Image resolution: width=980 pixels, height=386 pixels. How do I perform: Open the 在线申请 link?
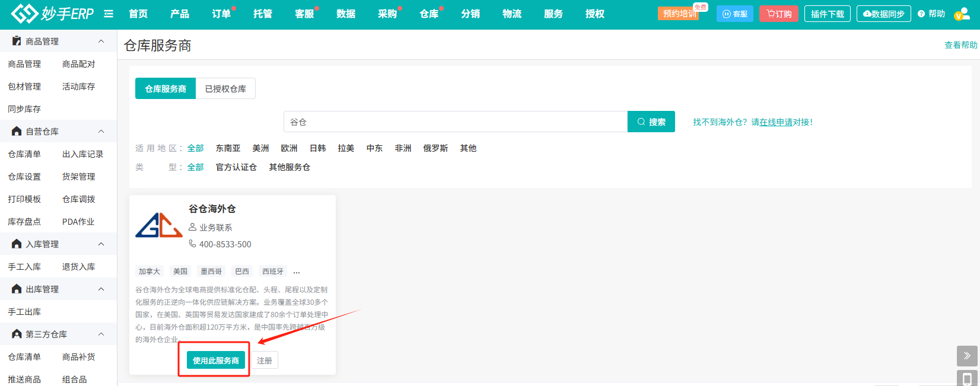[x=776, y=122]
